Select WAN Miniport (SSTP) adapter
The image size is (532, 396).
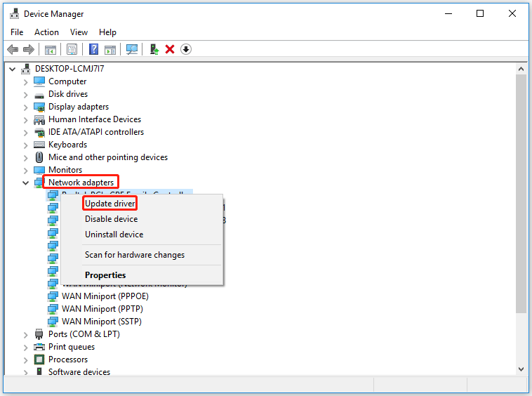click(102, 322)
